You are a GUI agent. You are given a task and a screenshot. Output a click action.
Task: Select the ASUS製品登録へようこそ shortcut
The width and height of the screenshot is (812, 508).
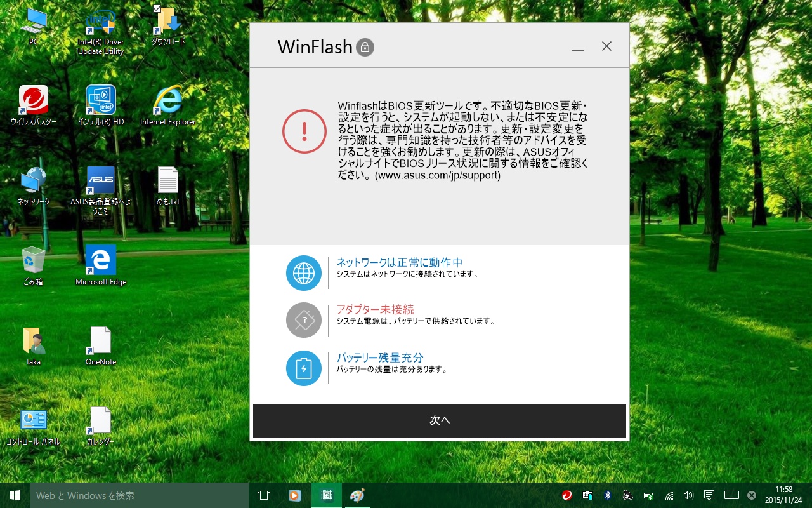(101, 190)
